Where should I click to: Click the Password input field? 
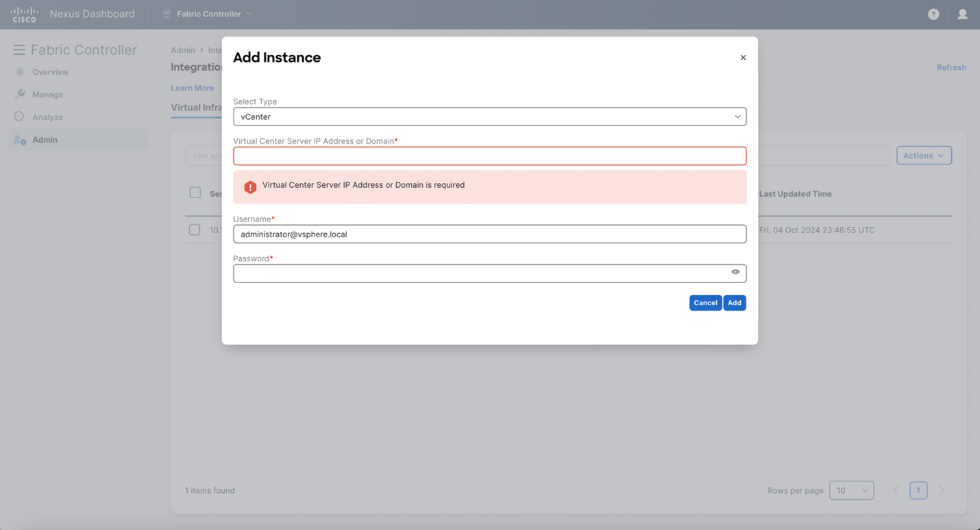click(x=489, y=273)
